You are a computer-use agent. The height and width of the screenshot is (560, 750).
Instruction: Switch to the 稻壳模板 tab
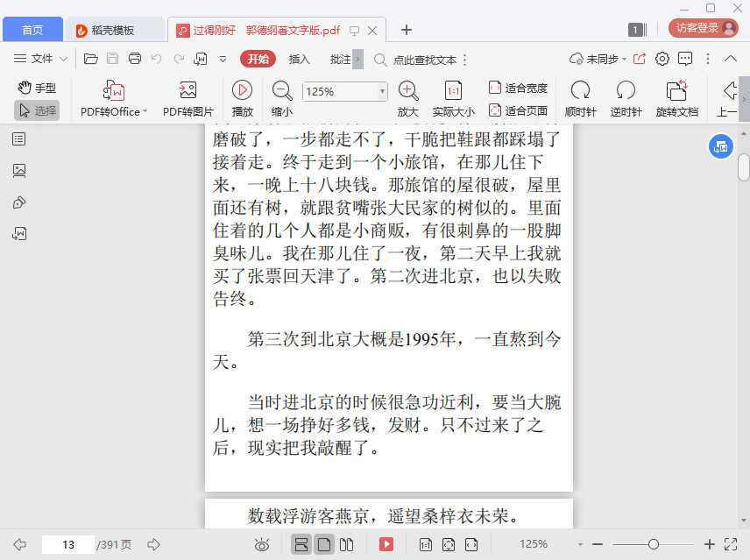[115, 30]
